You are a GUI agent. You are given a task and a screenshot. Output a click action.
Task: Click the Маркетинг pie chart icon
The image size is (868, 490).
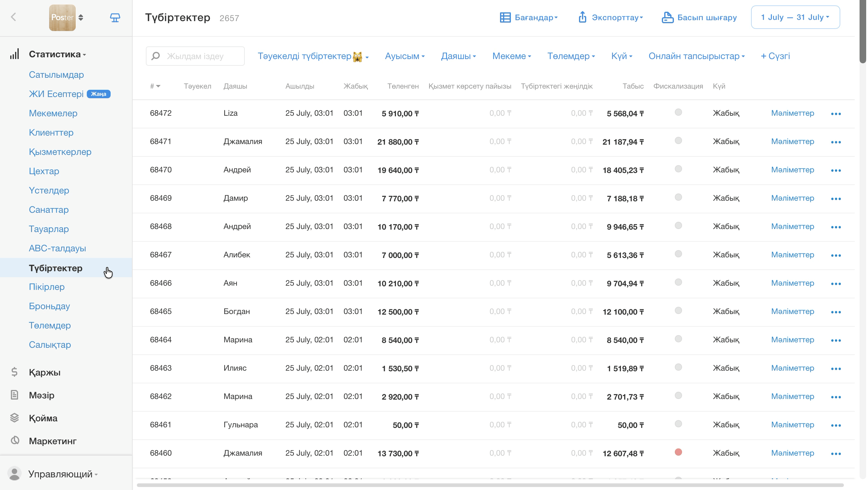(x=14, y=441)
